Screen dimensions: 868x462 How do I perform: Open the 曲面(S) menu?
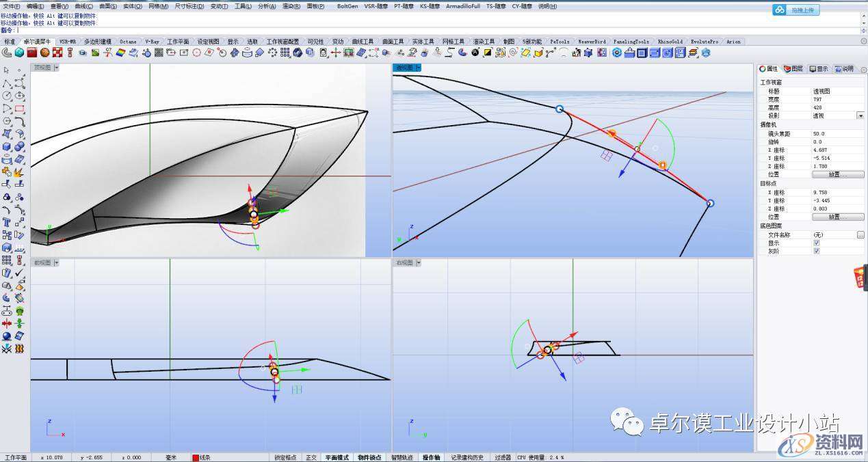pyautogui.click(x=109, y=6)
